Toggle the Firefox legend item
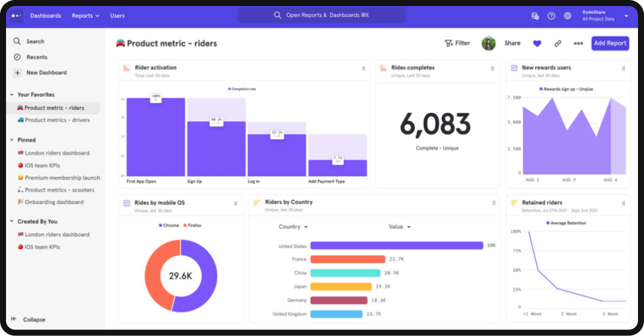The image size is (644, 336). (x=192, y=226)
